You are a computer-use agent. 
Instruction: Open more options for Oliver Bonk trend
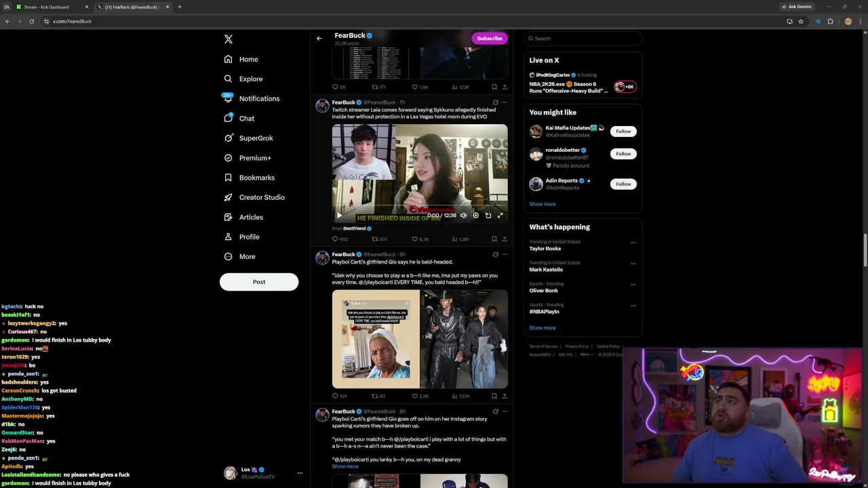[633, 284]
